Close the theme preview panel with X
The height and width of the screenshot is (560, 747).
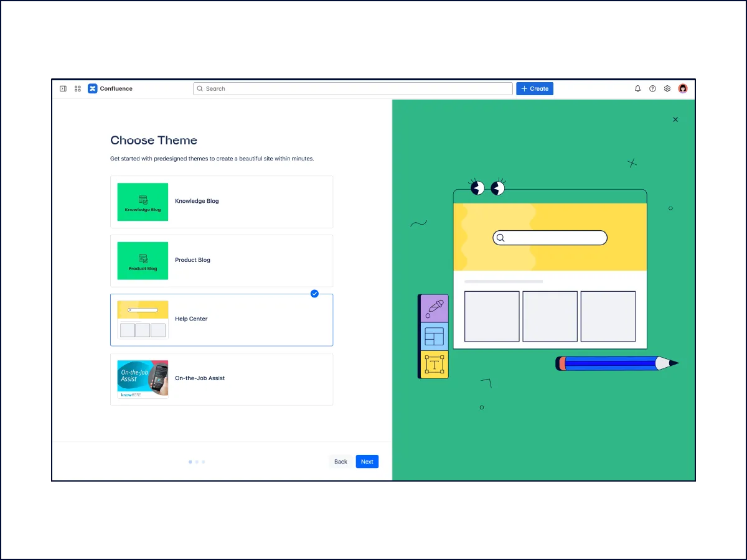pos(675,119)
